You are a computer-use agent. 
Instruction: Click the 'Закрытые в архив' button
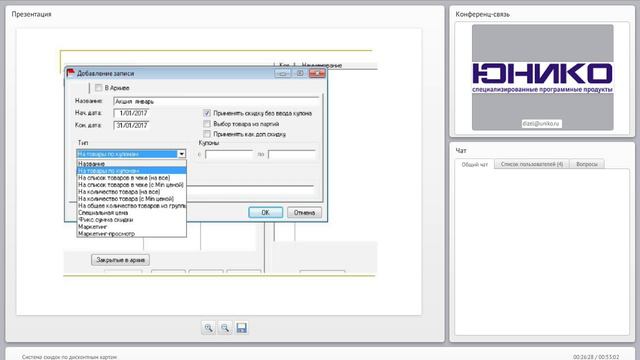tap(120, 260)
